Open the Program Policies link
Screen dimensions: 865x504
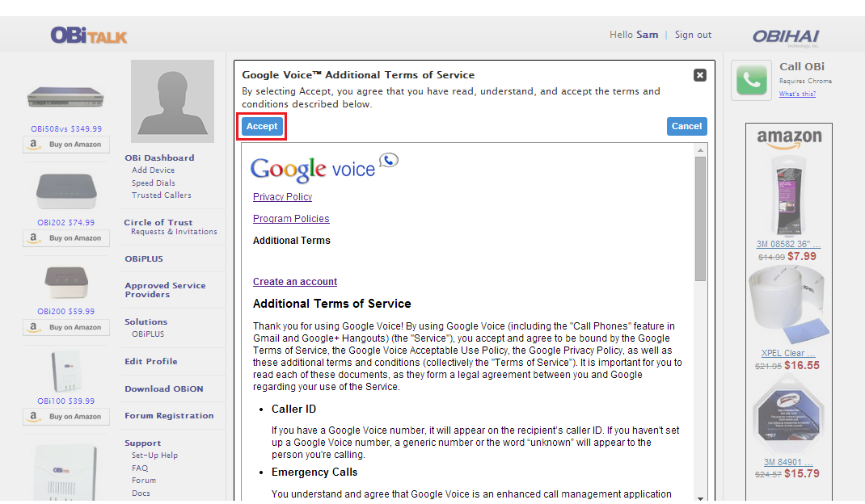(291, 219)
